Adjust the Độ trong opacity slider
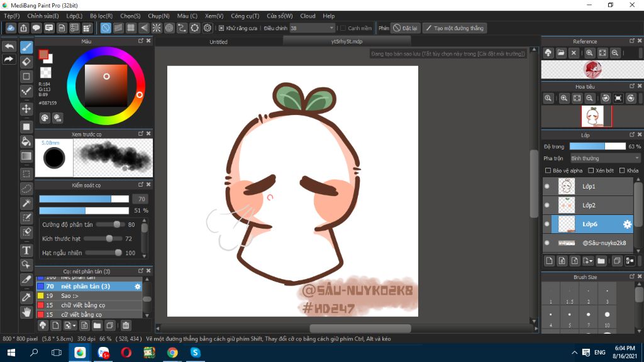The image size is (644, 362). tap(597, 146)
